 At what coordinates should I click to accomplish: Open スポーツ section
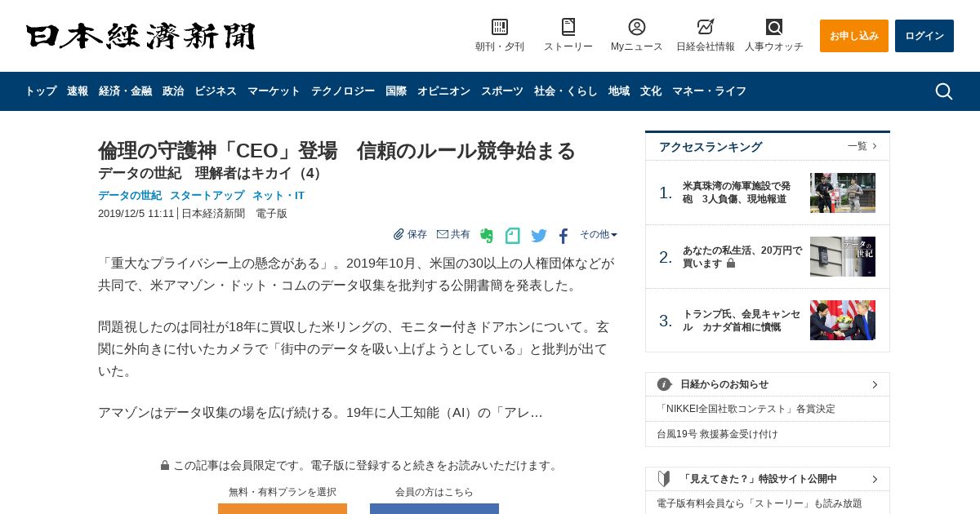click(x=502, y=91)
